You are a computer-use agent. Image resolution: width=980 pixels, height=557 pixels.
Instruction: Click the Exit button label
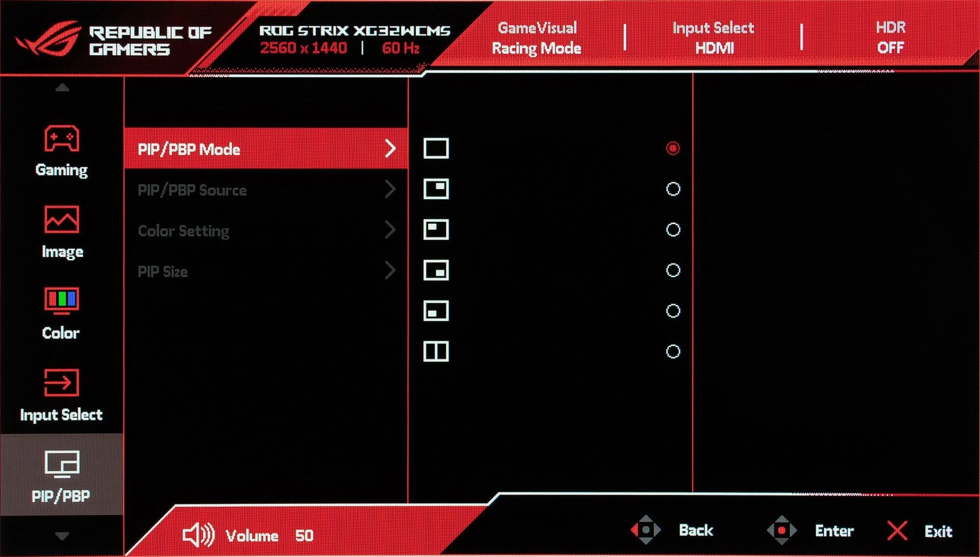[938, 531]
